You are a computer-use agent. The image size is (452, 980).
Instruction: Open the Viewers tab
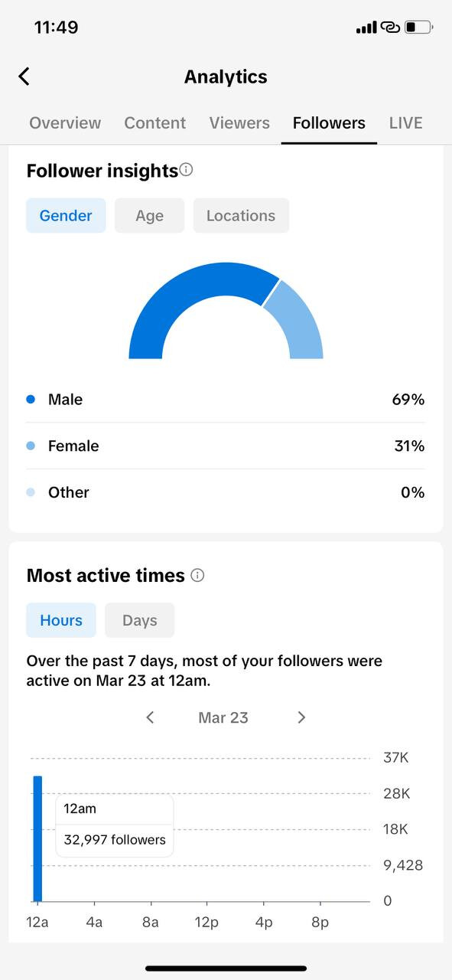[239, 123]
